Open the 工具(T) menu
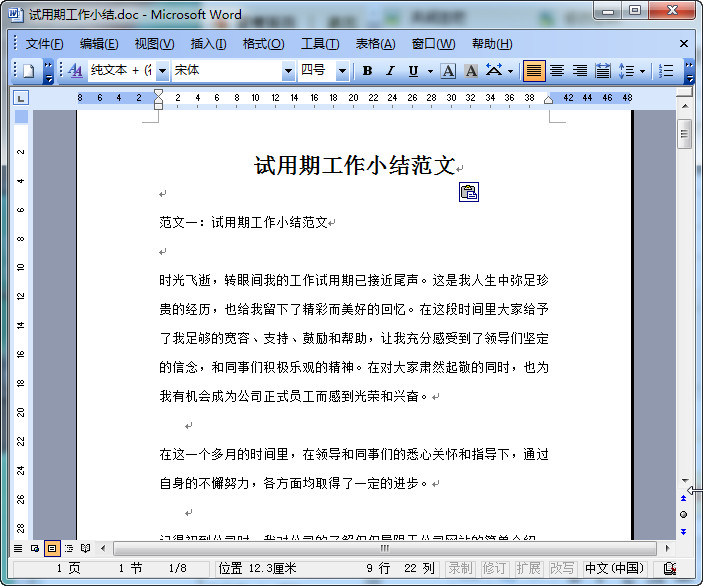 320,44
